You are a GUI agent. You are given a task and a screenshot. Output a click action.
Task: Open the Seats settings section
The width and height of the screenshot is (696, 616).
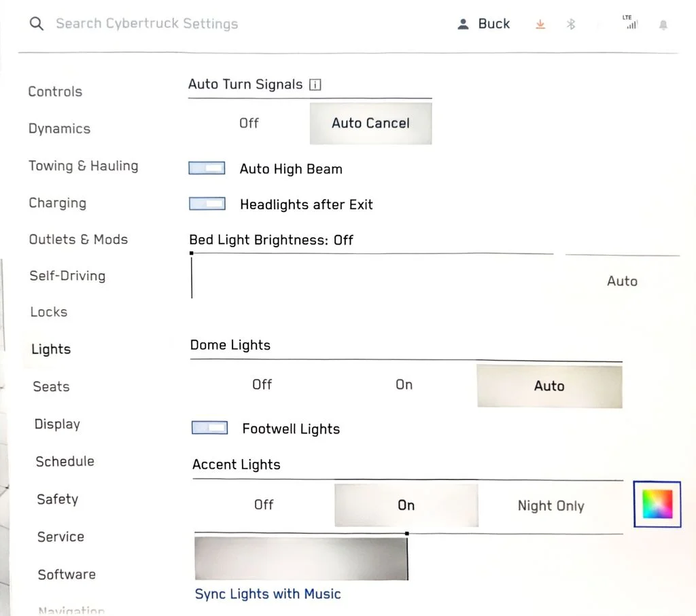click(51, 386)
